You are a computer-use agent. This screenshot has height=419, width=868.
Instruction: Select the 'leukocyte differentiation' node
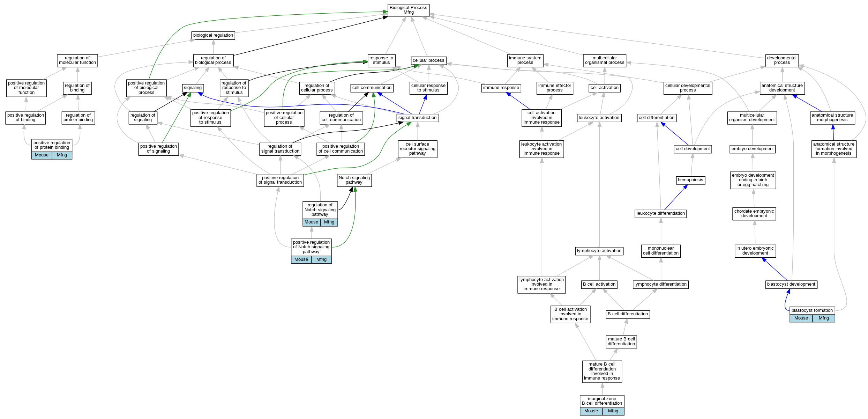point(661,214)
